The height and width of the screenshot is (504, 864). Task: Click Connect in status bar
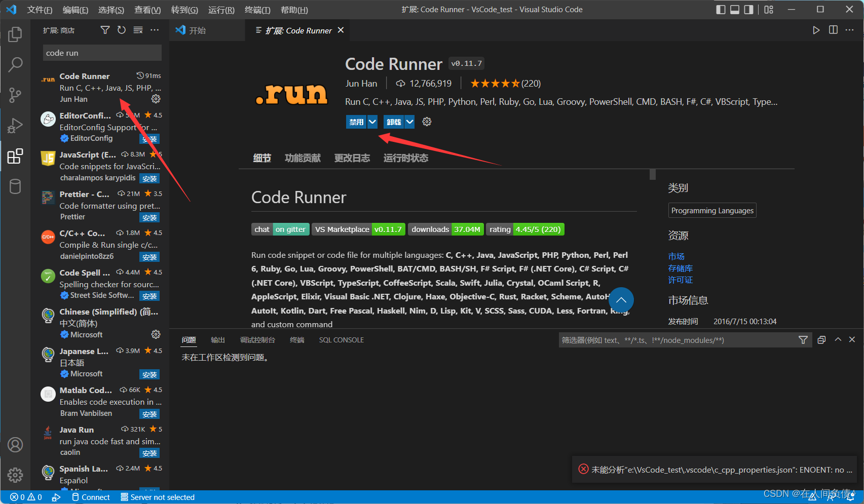[x=91, y=497]
